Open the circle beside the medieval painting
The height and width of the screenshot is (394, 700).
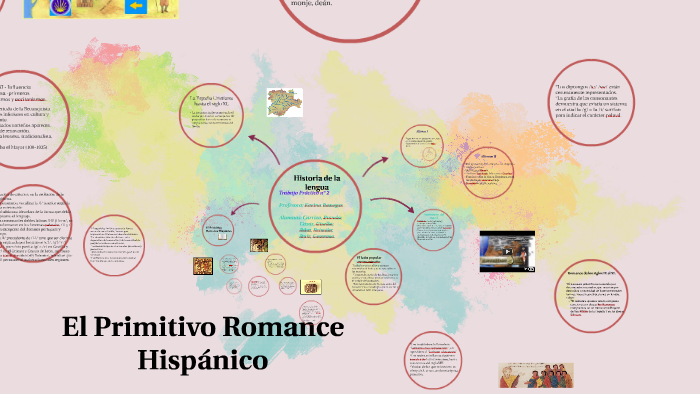pyautogui.click(x=433, y=360)
